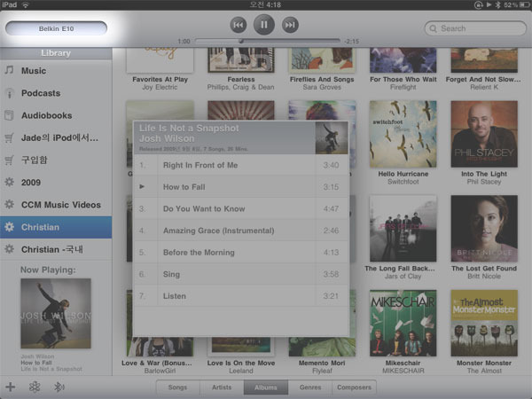Tap the Bluetooth icon in bottom bar
Viewport: 532px width, 399px height.
click(59, 387)
